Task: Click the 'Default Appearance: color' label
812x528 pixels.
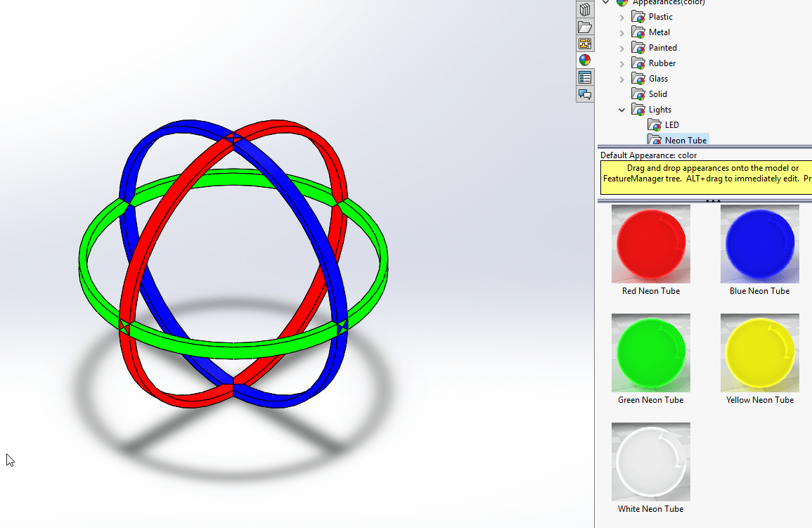Action: pyautogui.click(x=648, y=155)
